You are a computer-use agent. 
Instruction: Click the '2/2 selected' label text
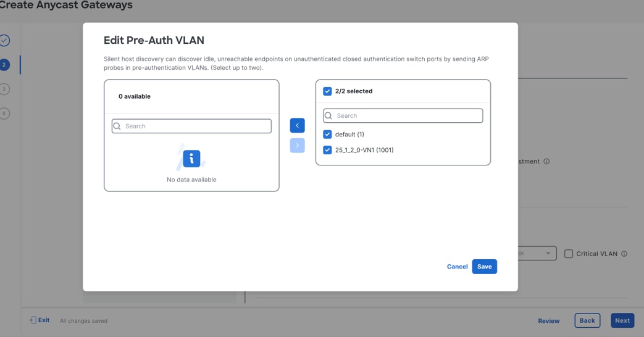click(x=354, y=91)
